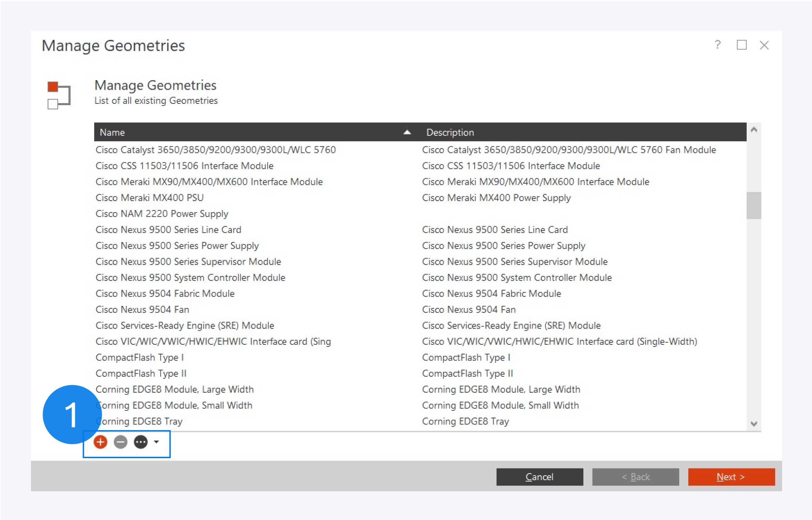Image resolution: width=812 pixels, height=520 pixels.
Task: Click the black more options ellipsis icon
Action: (141, 442)
